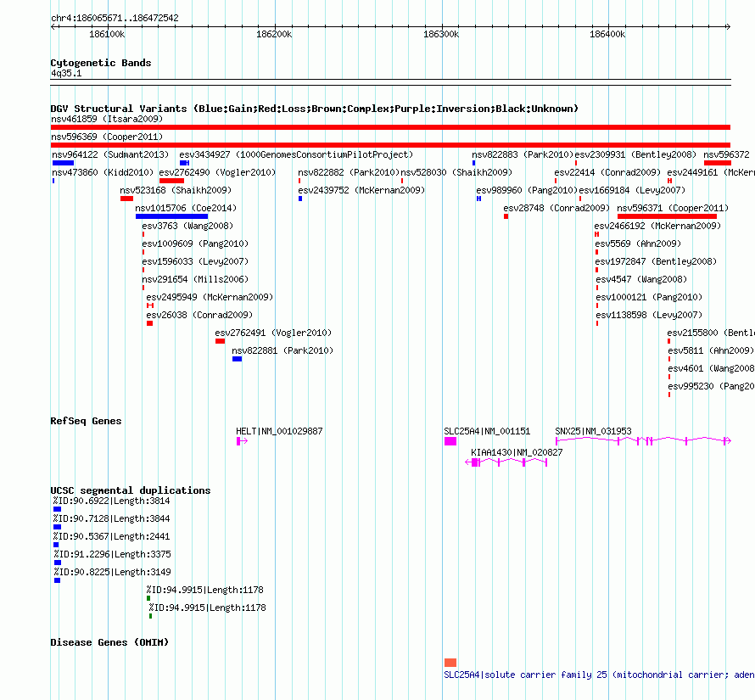Image resolution: width=755 pixels, height=700 pixels.
Task: Click the esv5569 (Ahn2009) variant label
Action: pos(638,244)
